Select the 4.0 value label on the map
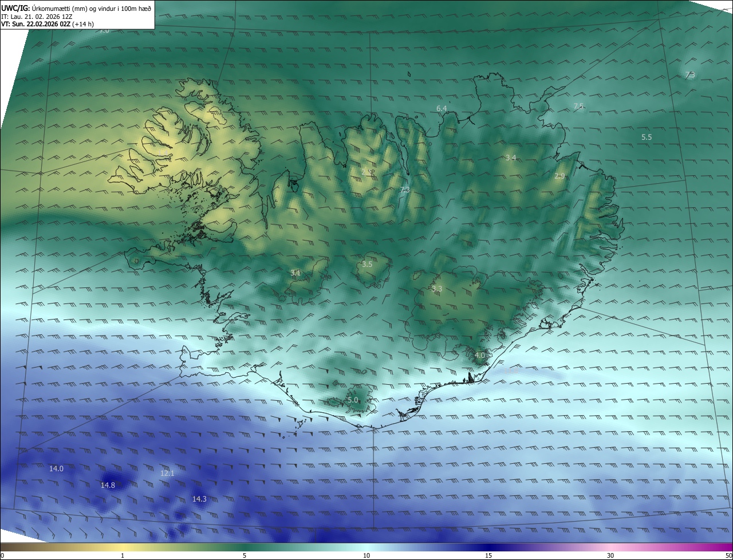This screenshot has height=560, width=733. click(x=480, y=355)
